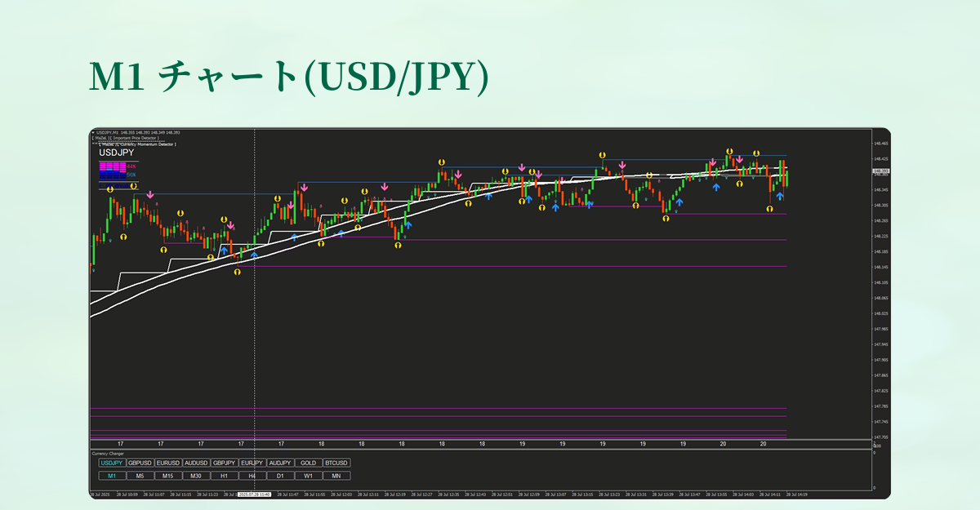Click the Currency Changer panel label
Image resolution: width=980 pixels, height=510 pixels.
(108, 453)
